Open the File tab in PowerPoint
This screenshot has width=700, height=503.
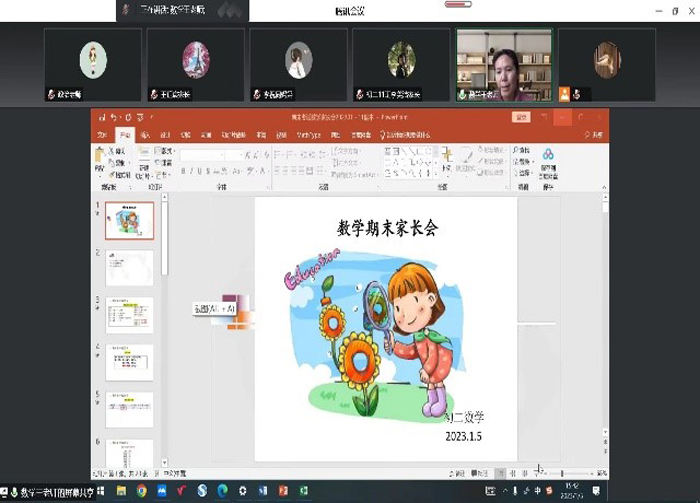[102, 135]
